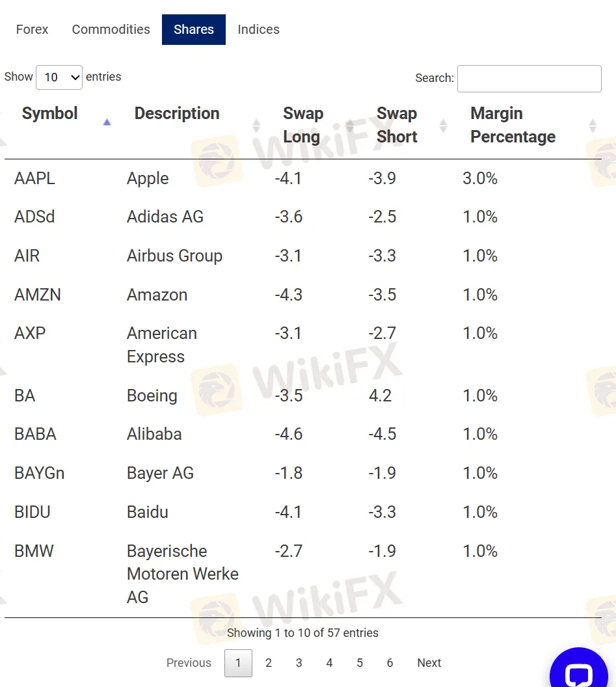Open the live chat bubble icon
The image size is (616, 687).
(x=578, y=675)
